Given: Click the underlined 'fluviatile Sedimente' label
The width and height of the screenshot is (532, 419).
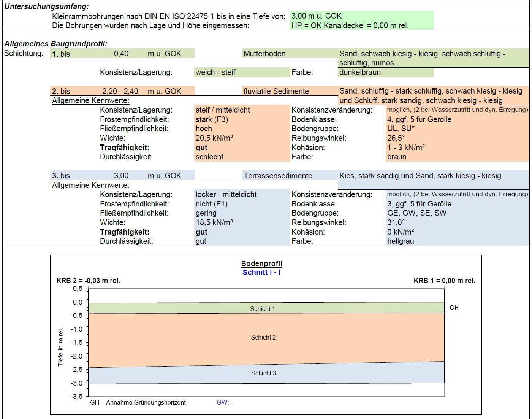Looking at the screenshot, I should 276,91.
